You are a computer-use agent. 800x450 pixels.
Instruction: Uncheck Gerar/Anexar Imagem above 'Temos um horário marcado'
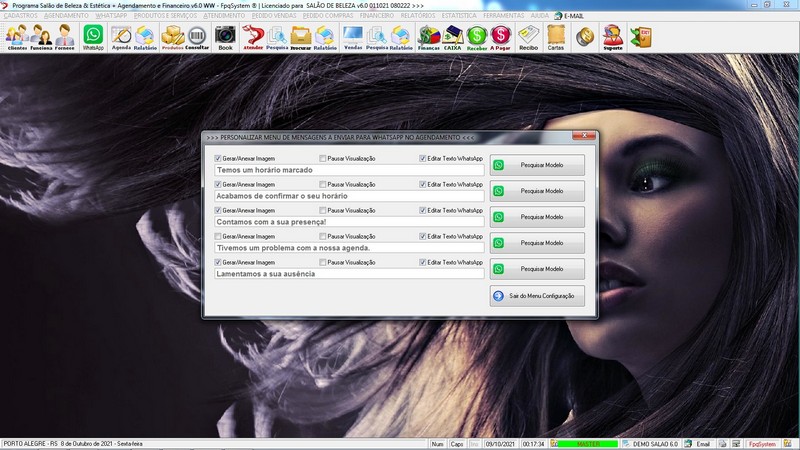218,158
